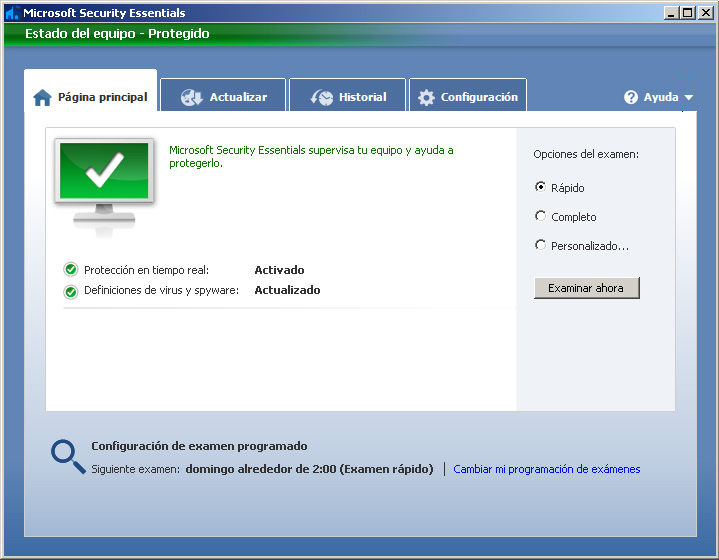Switch to the Actualizar tab
719x560 pixels.
click(237, 97)
